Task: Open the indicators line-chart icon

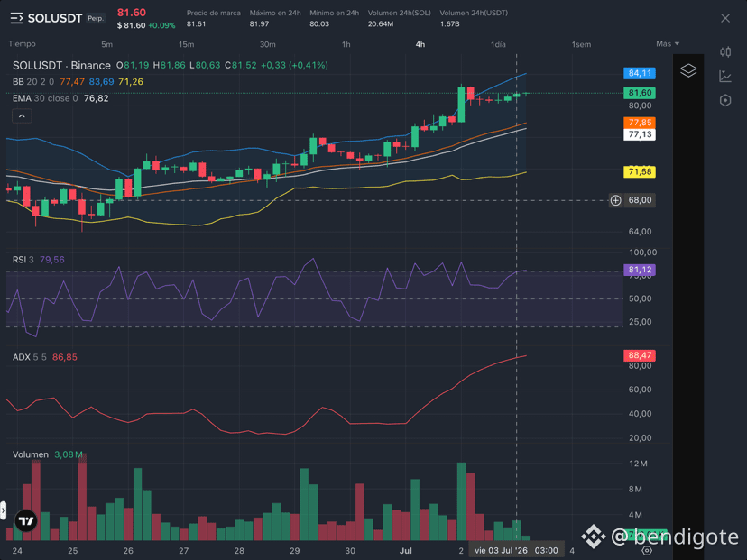Action: [x=725, y=76]
